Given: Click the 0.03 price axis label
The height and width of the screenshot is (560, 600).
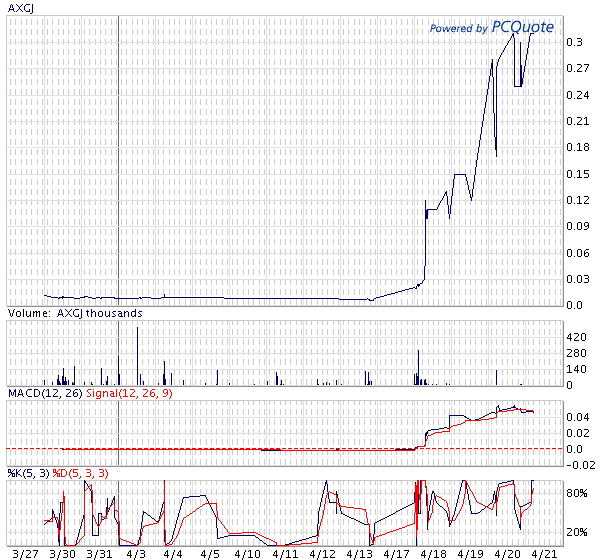Looking at the screenshot, I should pos(578,279).
